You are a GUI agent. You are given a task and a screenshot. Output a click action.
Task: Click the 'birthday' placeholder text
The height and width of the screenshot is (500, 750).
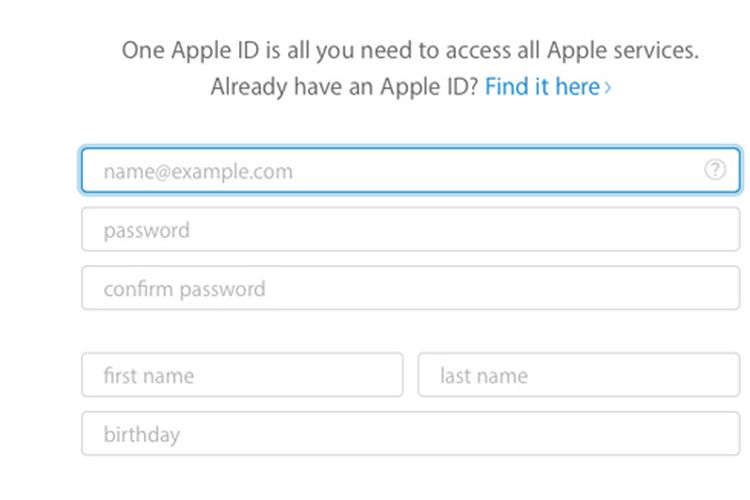tap(142, 435)
